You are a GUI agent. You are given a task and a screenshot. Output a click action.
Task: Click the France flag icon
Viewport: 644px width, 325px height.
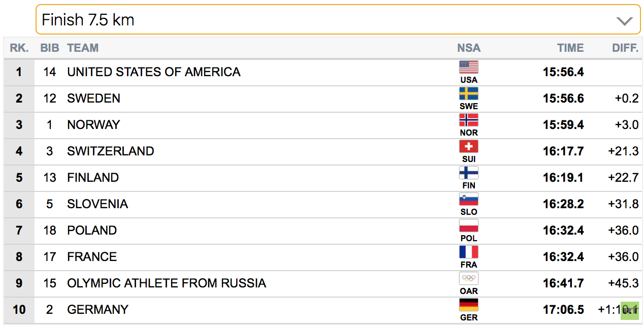pyautogui.click(x=469, y=252)
